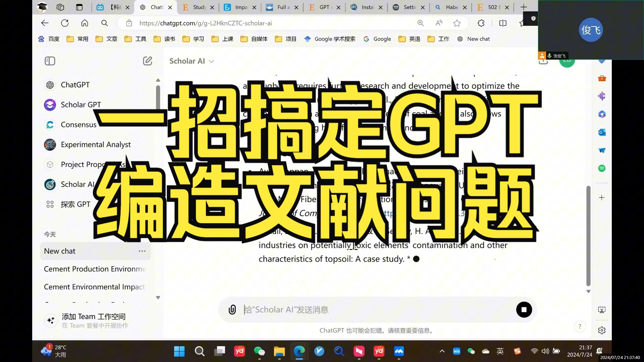644x362 pixels.
Task: Open New chat options ellipsis menu
Action: [142, 251]
